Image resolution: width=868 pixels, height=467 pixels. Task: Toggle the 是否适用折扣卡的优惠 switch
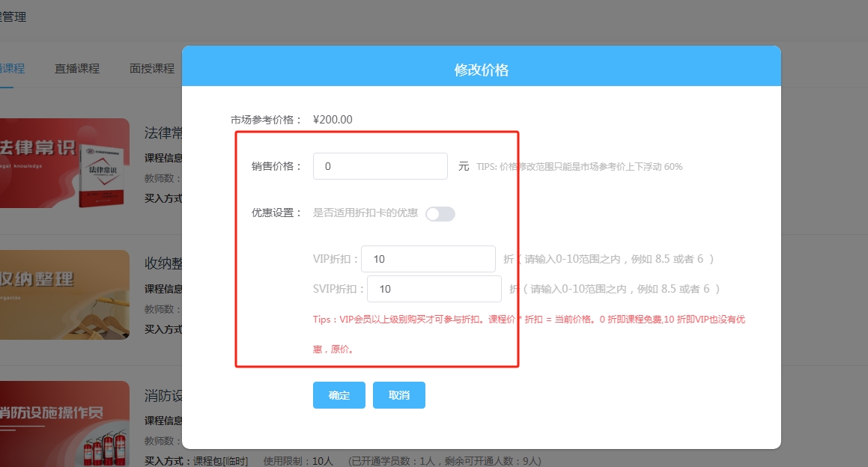(440, 213)
